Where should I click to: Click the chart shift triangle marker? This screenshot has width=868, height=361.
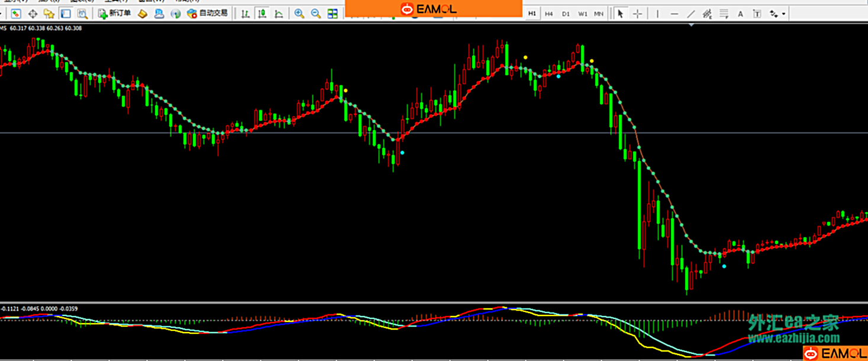[692, 25]
